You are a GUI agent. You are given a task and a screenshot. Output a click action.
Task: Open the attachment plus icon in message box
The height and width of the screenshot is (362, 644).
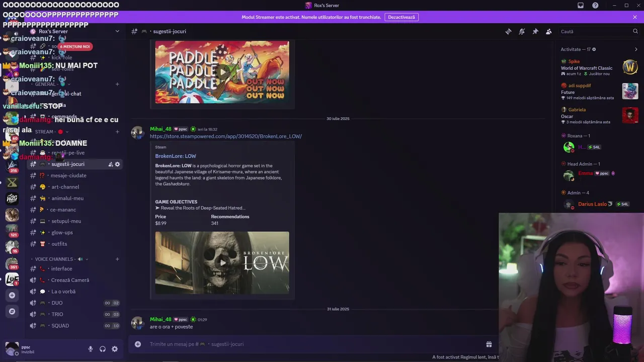pos(138,344)
